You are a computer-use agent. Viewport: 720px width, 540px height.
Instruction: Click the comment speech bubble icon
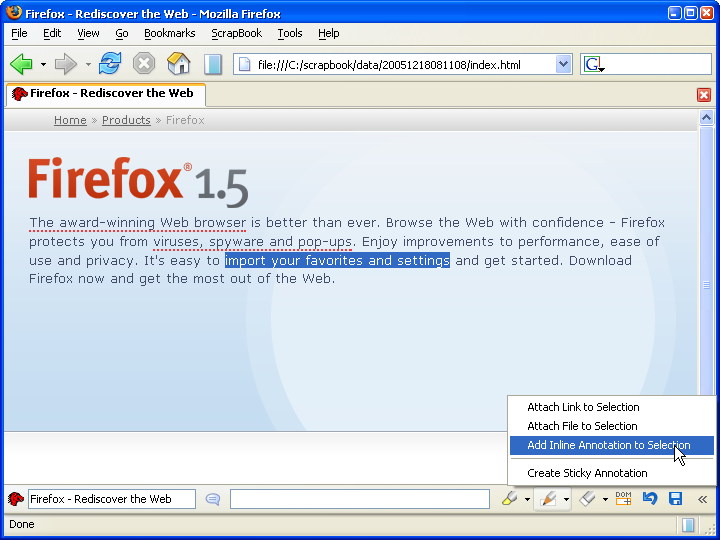(x=213, y=499)
